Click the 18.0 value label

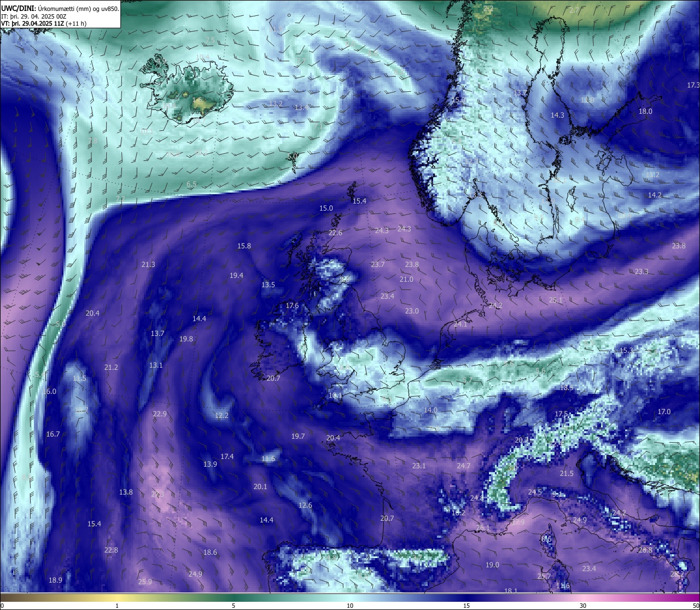pyautogui.click(x=645, y=111)
